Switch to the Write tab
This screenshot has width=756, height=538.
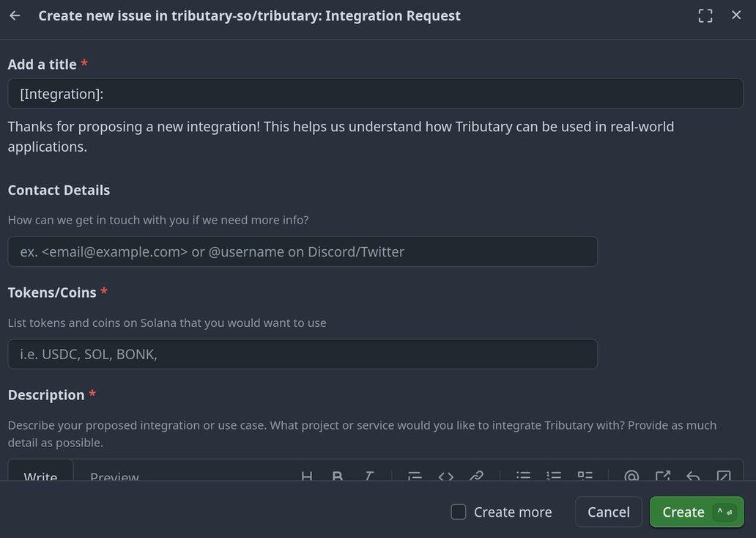coord(40,474)
